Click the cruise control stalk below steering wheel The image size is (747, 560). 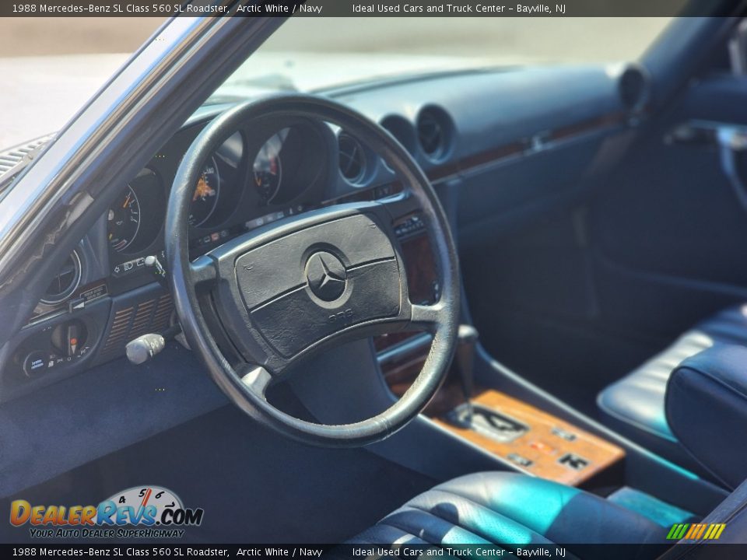146,348
